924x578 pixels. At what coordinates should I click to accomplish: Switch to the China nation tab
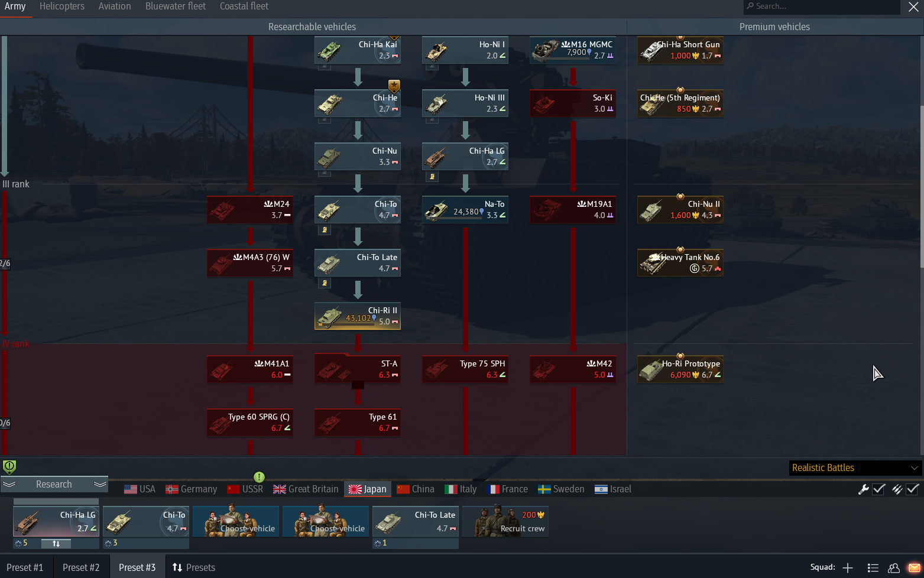click(416, 489)
